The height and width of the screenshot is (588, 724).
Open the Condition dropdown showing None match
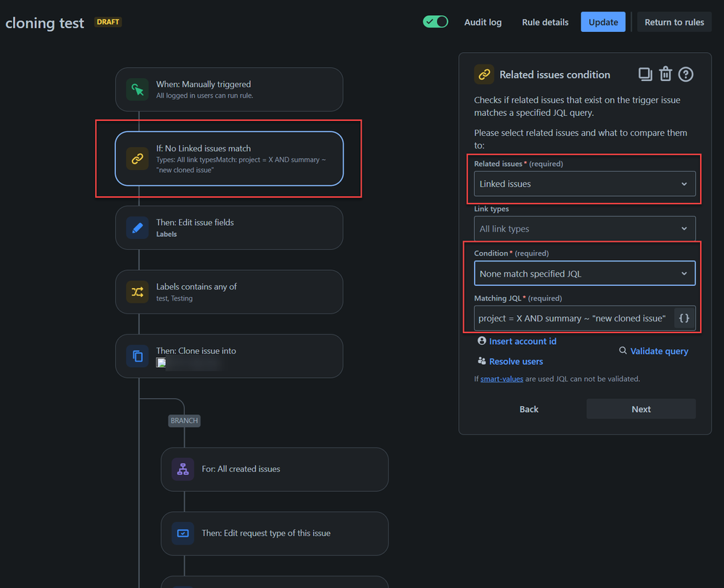[x=585, y=274]
